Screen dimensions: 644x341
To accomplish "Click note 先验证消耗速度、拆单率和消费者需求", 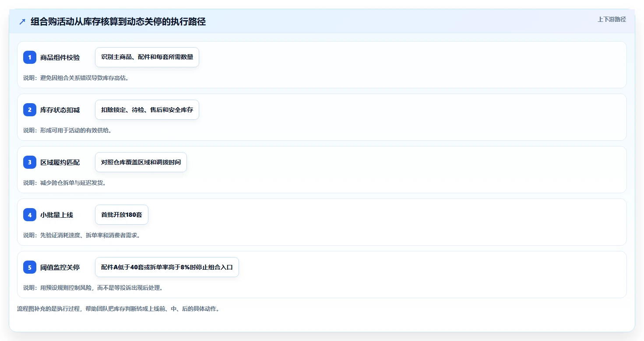I will 81,235.
